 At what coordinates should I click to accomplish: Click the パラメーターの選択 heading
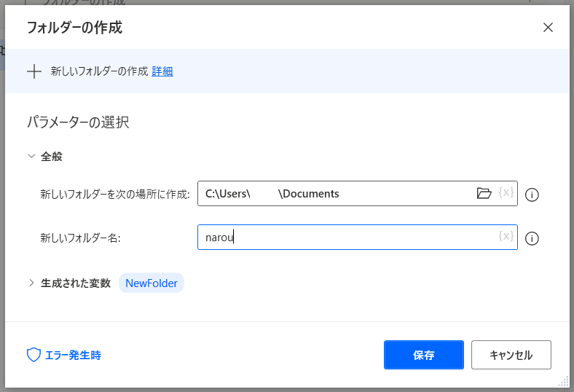78,122
